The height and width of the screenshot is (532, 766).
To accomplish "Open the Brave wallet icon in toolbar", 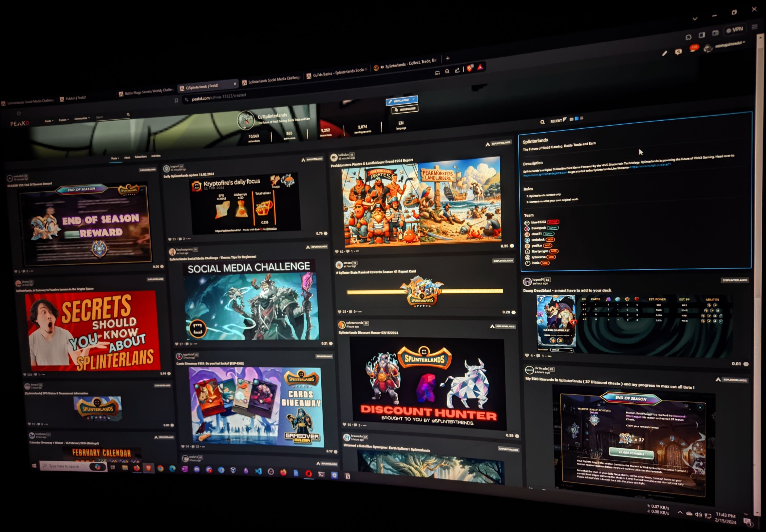I will coord(715,33).
